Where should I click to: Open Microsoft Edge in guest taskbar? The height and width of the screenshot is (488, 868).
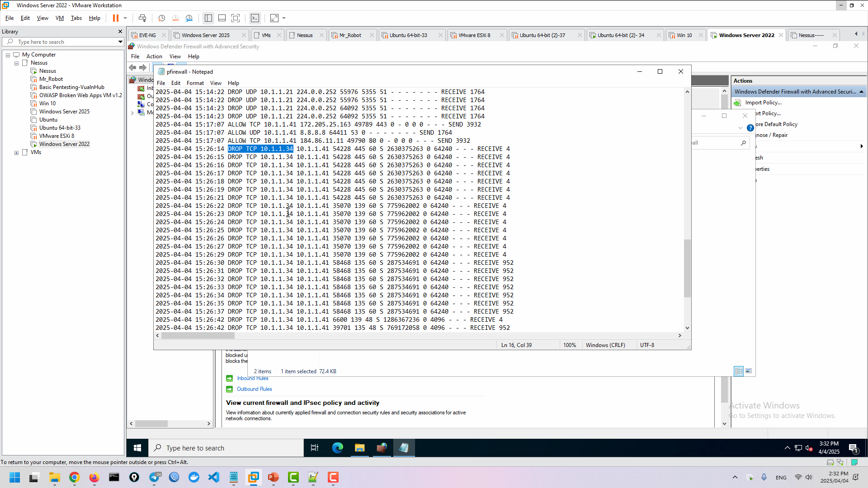(337, 448)
